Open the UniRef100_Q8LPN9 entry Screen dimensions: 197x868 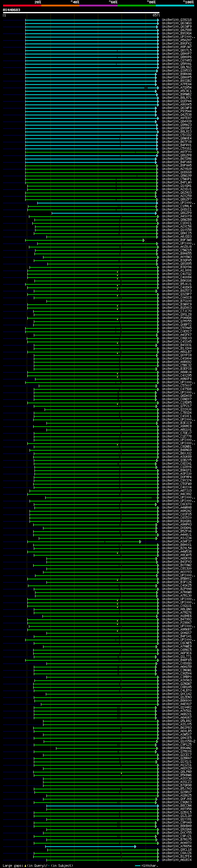point(177,772)
